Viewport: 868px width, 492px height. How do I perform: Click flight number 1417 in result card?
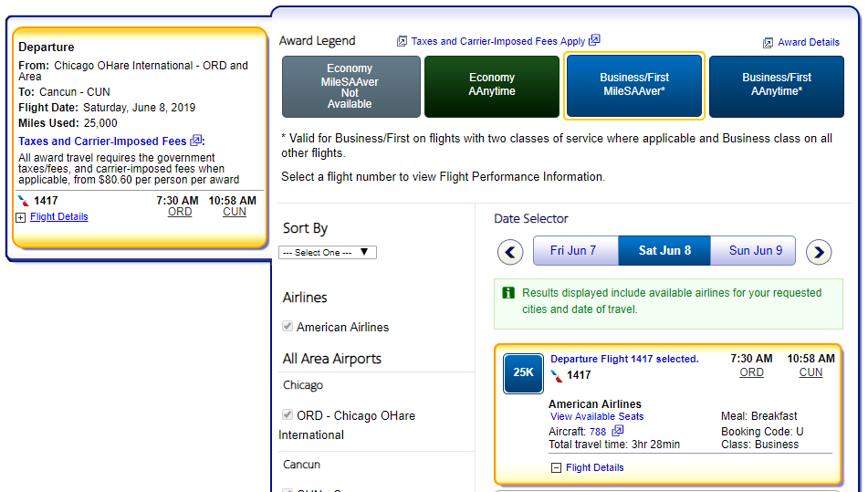[x=579, y=374]
